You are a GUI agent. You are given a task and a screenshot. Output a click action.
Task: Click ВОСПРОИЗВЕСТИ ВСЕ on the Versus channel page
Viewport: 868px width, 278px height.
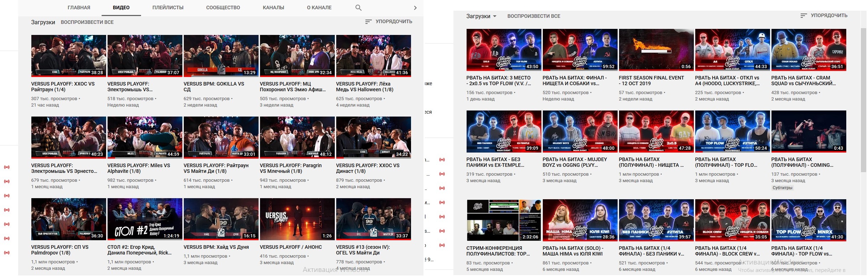point(87,22)
